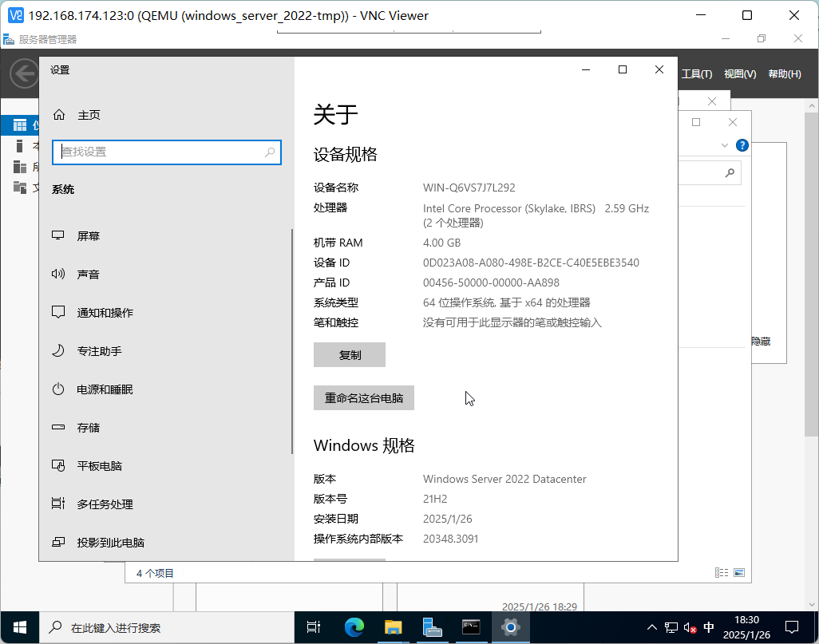Click Windows Server 2022 Datacenter text
The image size is (819, 644).
tap(504, 479)
